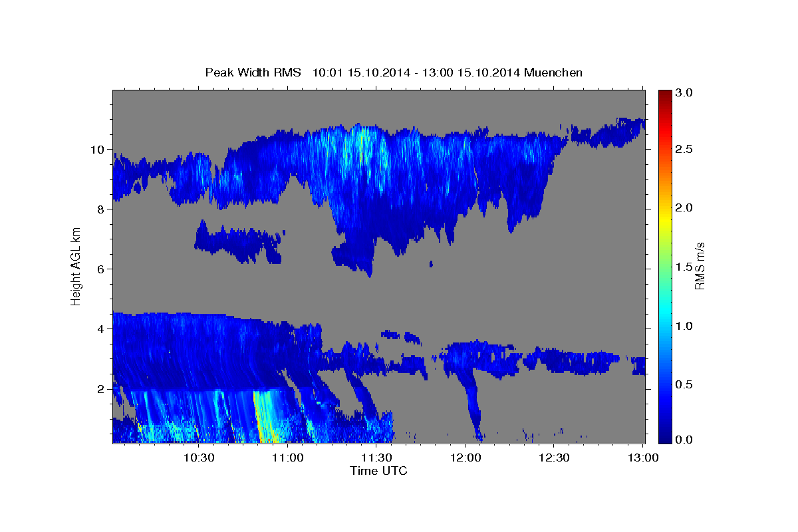Click the colorbar value 0.0
This screenshot has width=798, height=532.
(685, 440)
